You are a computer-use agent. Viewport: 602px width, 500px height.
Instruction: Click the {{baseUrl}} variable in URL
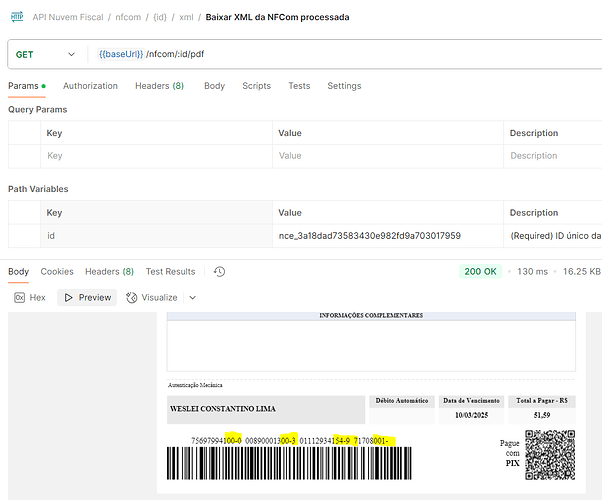[x=121, y=54]
